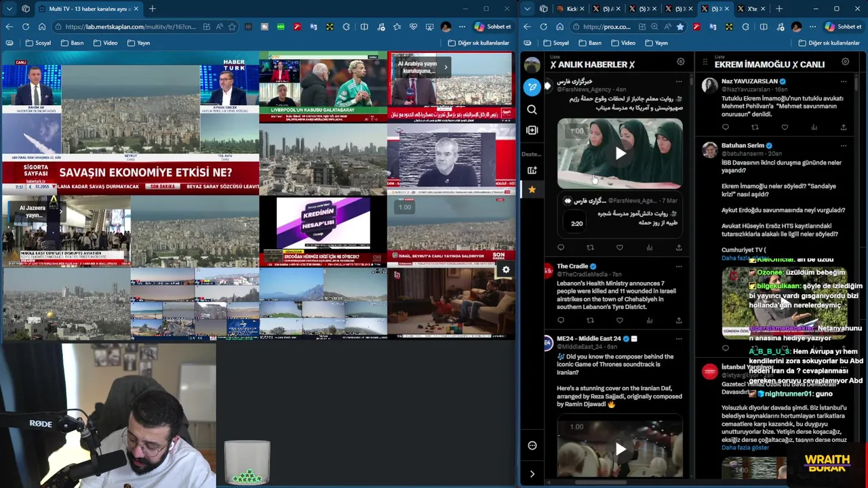The image size is (868, 488).
Task: Refresh the page in left browser
Action: click(x=26, y=26)
